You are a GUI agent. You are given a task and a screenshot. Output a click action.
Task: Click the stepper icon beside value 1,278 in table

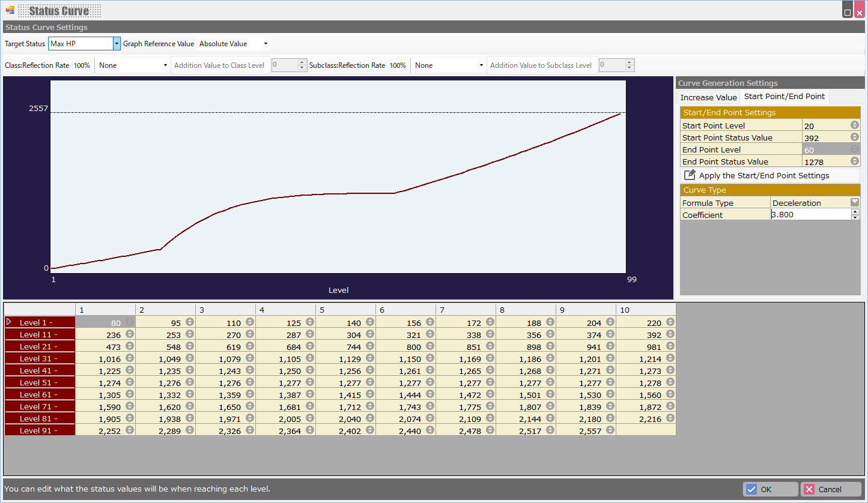point(670,382)
